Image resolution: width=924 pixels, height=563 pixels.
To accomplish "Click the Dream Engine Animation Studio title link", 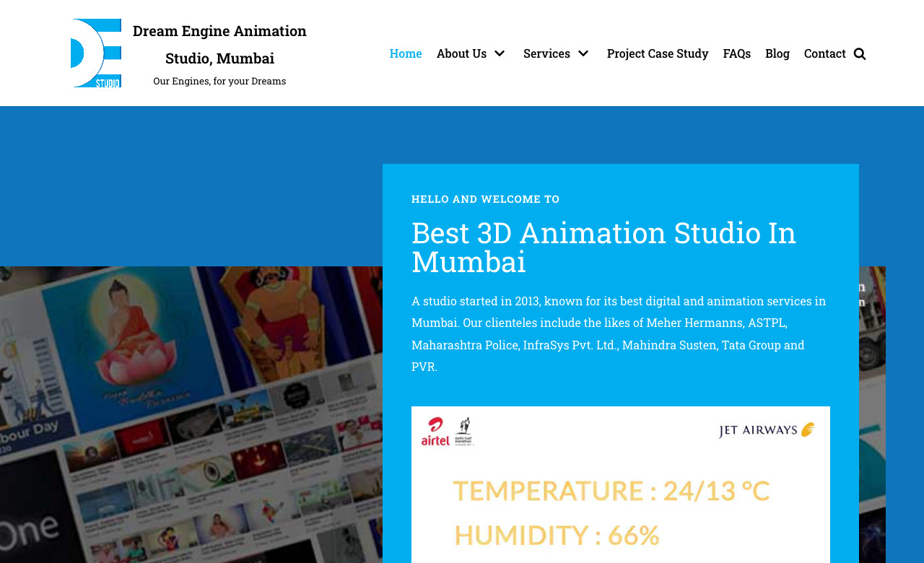I will (x=219, y=44).
